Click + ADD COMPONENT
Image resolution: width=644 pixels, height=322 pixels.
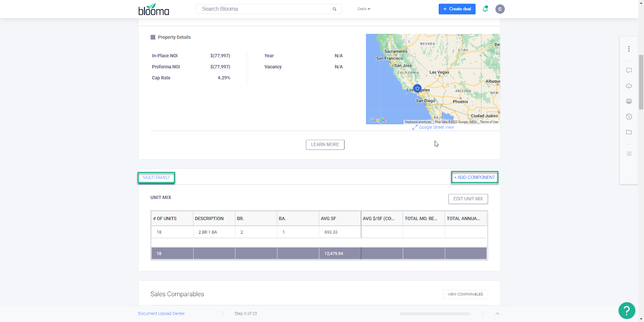pyautogui.click(x=475, y=177)
